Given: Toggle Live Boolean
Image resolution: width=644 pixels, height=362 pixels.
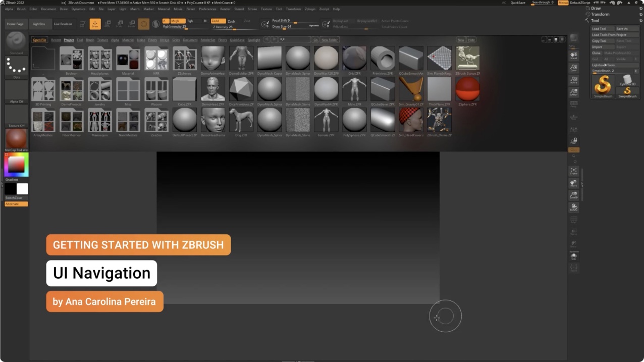Looking at the screenshot, I should point(63,24).
